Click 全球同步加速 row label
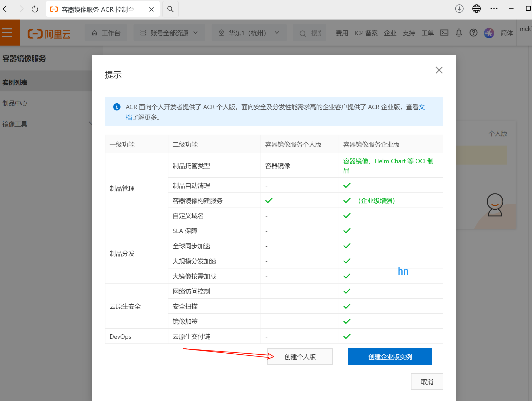The image size is (532, 401). point(191,246)
